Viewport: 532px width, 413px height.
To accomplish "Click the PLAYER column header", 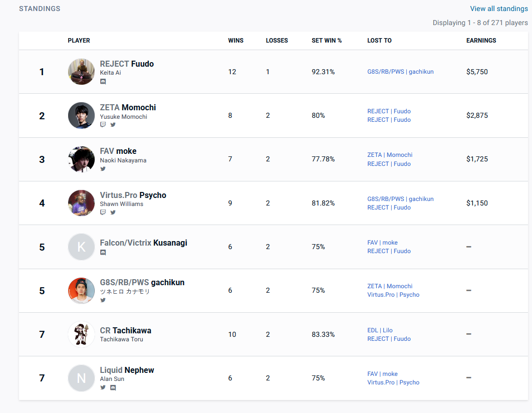I will pos(79,41).
